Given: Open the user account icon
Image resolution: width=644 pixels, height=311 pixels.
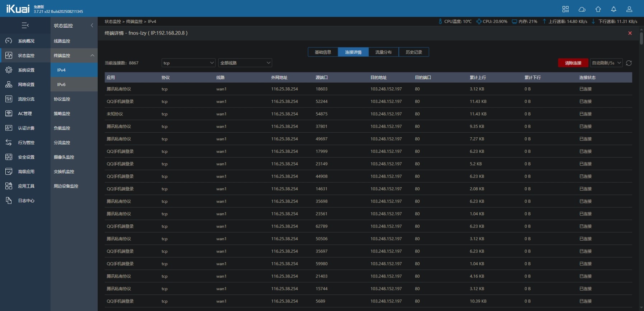Looking at the screenshot, I should [x=629, y=9].
